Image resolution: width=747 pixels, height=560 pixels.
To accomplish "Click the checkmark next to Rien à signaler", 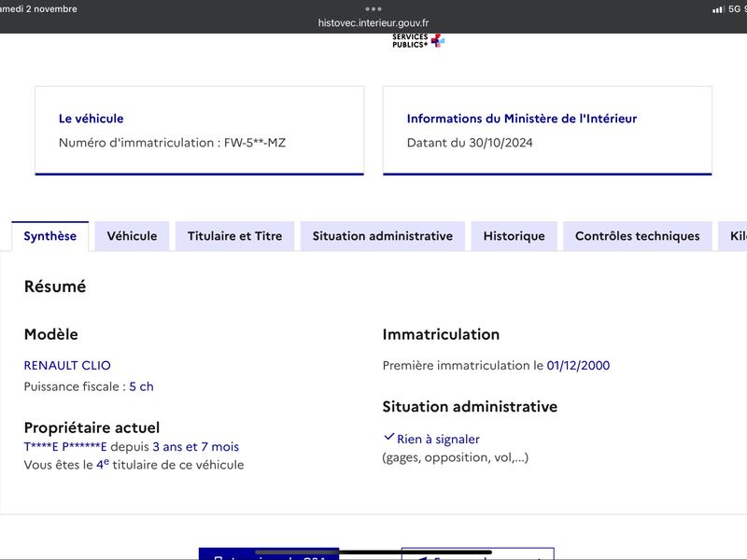I will click(x=388, y=437).
